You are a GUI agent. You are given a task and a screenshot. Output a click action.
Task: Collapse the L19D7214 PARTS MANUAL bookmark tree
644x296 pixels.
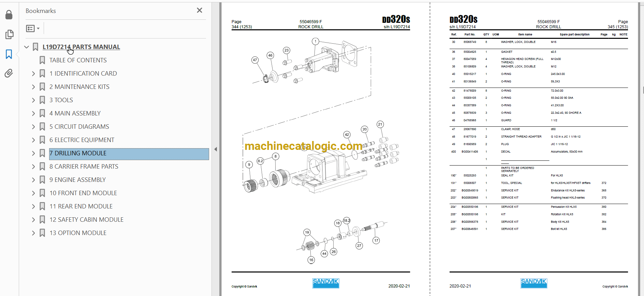[x=27, y=47]
